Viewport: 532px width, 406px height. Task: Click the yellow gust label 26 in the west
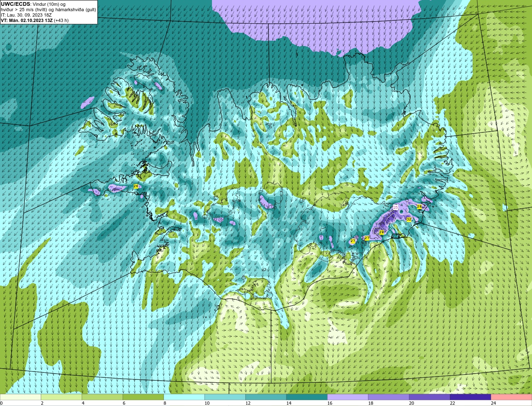click(136, 186)
